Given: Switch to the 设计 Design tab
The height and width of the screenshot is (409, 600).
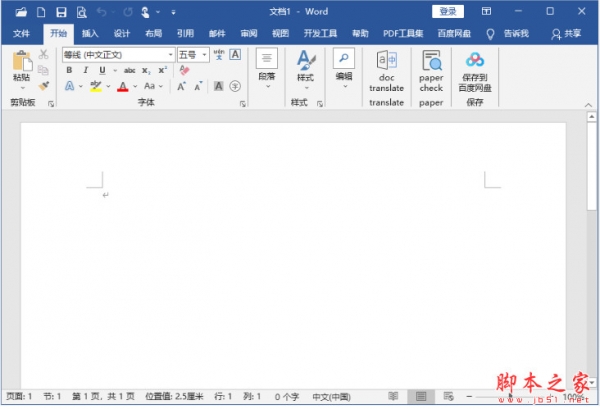Looking at the screenshot, I should tap(122, 34).
